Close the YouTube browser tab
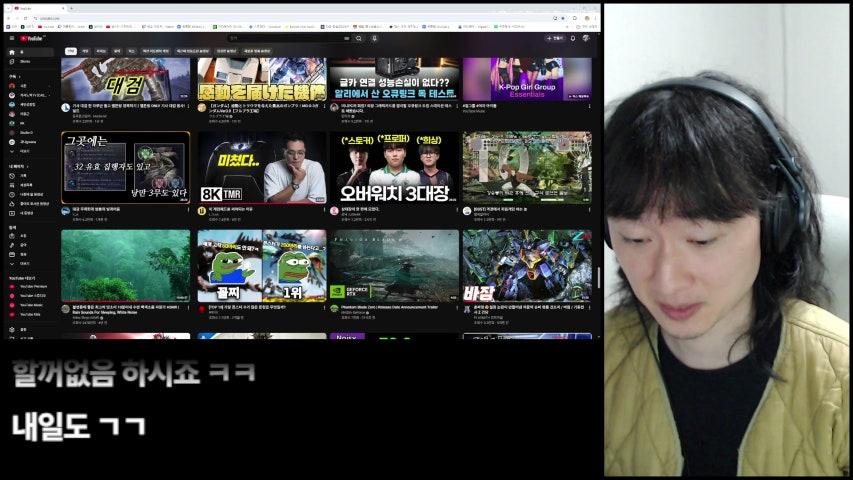Viewport: 853px width, 480px height. pyautogui.click(x=63, y=9)
